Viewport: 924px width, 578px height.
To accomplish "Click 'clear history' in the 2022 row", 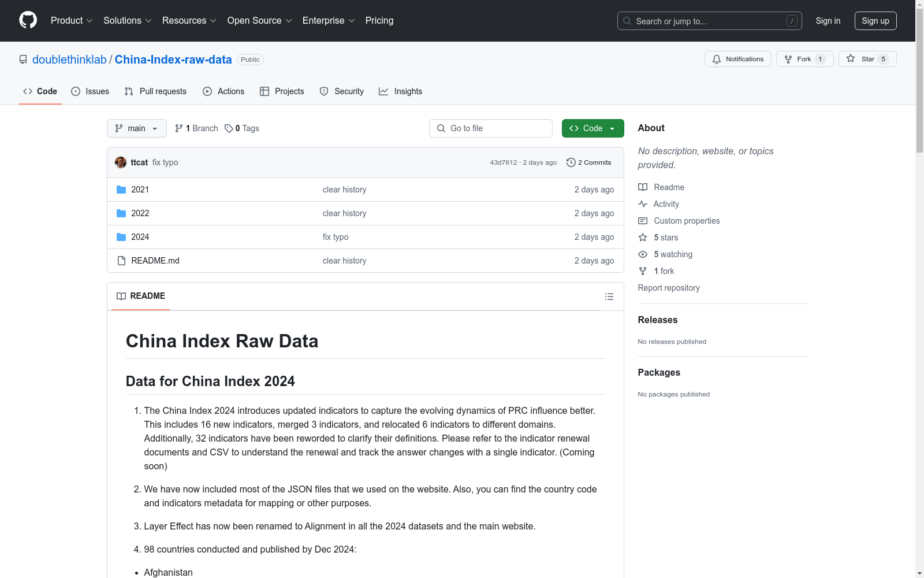I will [345, 213].
